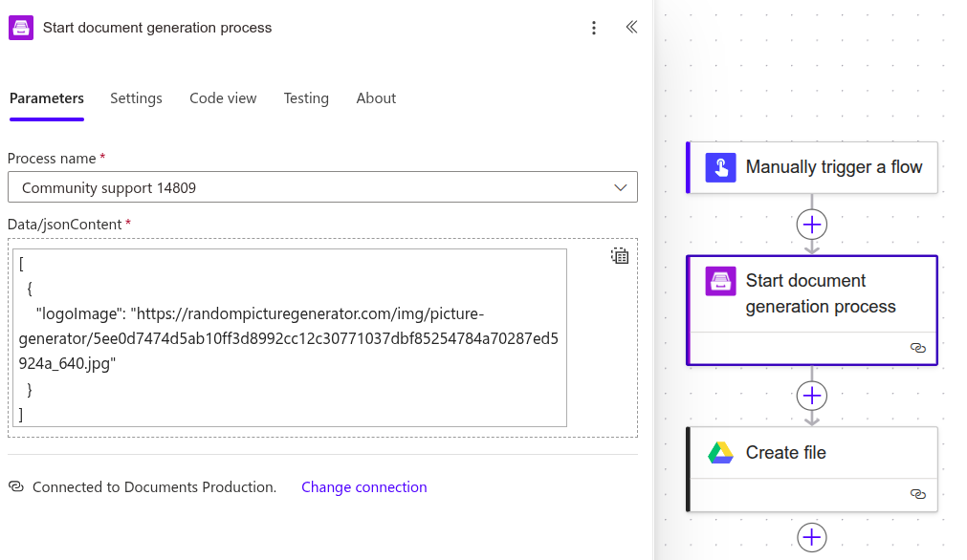This screenshot has width=967, height=560.
Task: Click the connection icon beside Connected to Documents Production
Action: pyautogui.click(x=16, y=486)
